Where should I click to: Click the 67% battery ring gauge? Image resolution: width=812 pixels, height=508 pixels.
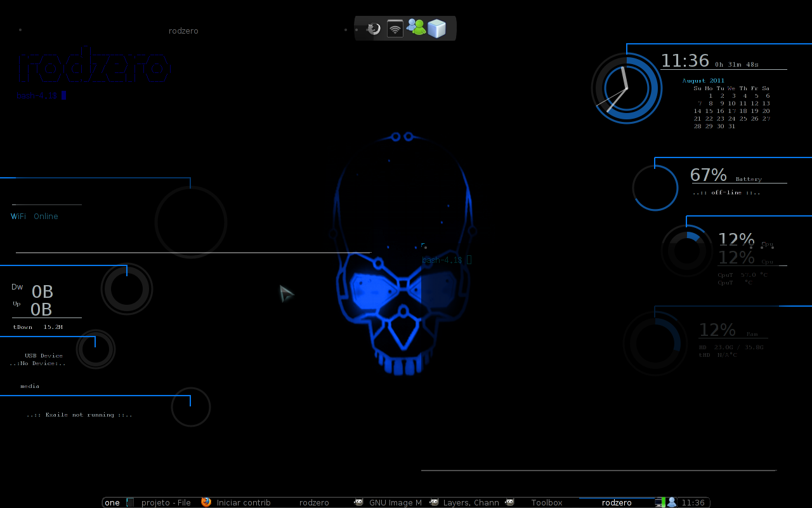coord(656,187)
